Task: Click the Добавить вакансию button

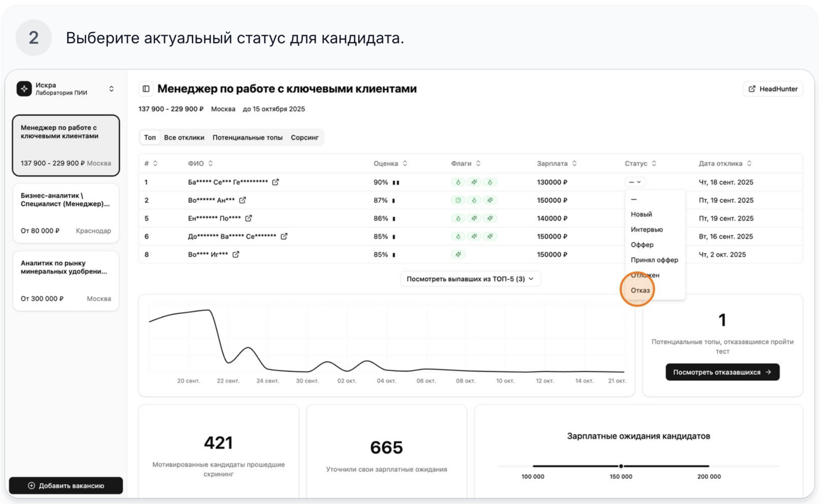Action: coord(66,486)
